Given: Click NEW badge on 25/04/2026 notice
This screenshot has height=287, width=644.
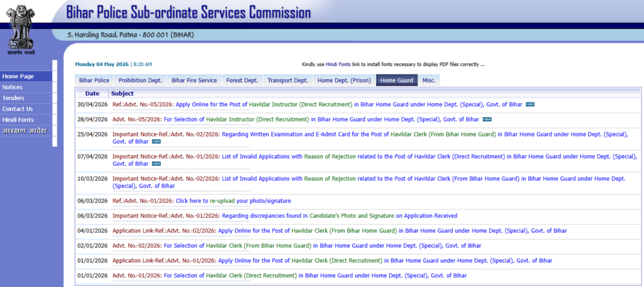Looking at the screenshot, I should tap(157, 142).
